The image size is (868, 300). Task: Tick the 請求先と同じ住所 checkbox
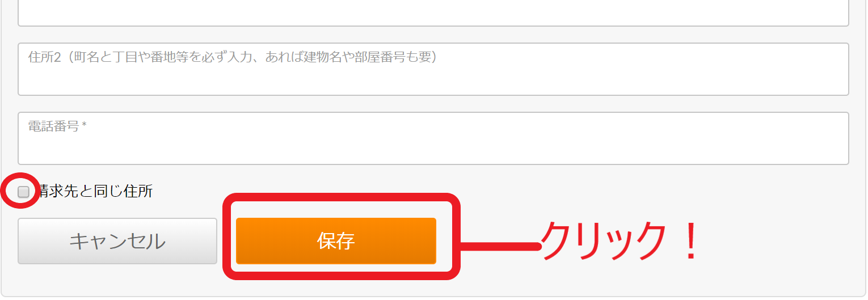tap(23, 192)
